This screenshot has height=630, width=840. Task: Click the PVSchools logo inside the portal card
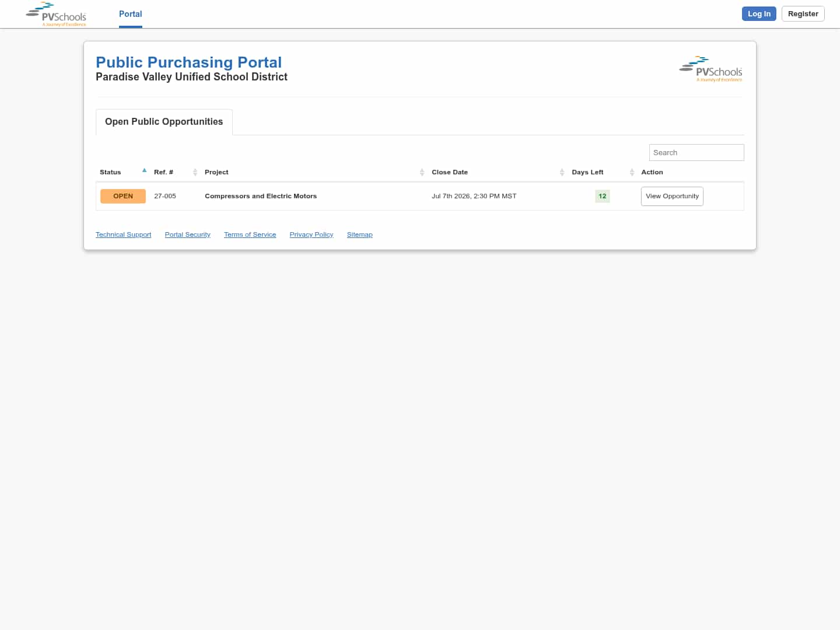click(710, 69)
